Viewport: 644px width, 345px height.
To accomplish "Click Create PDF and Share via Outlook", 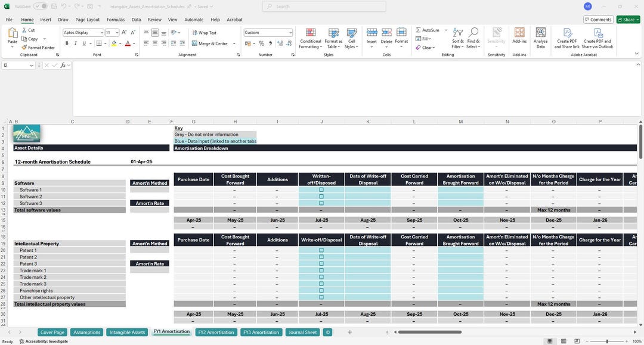I will coord(597,39).
